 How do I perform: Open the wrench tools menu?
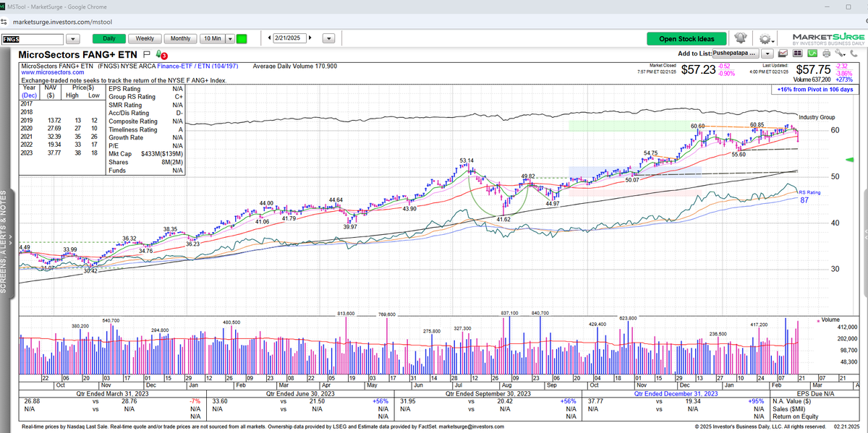coord(839,53)
